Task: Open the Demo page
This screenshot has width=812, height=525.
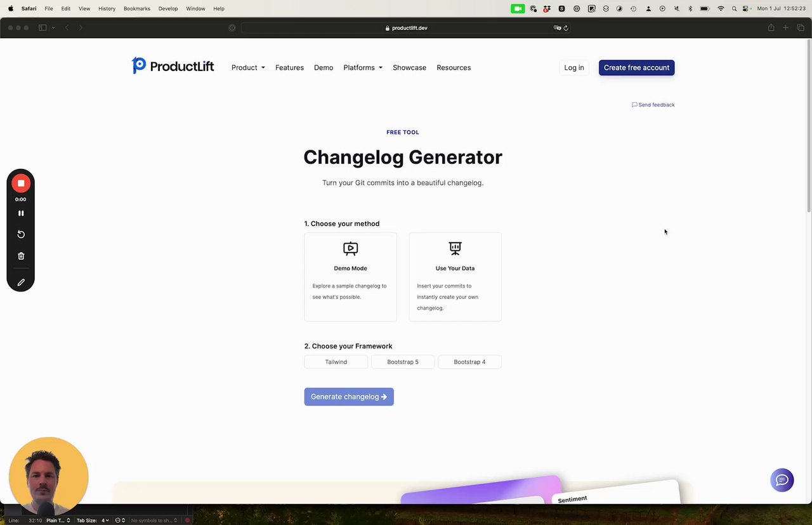Action: 324,67
